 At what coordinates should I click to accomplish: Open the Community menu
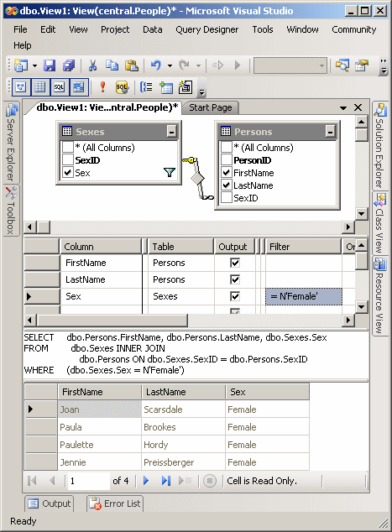(354, 29)
